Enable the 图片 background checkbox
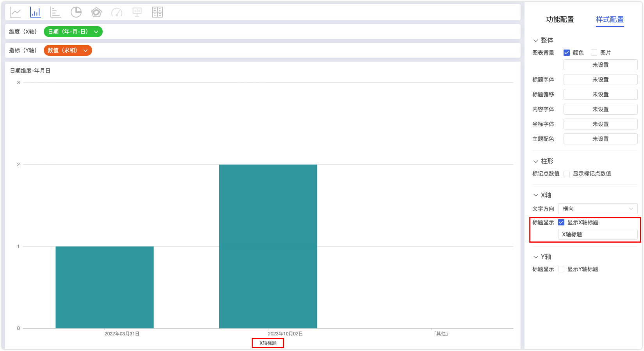The width and height of the screenshot is (644, 351). (594, 53)
